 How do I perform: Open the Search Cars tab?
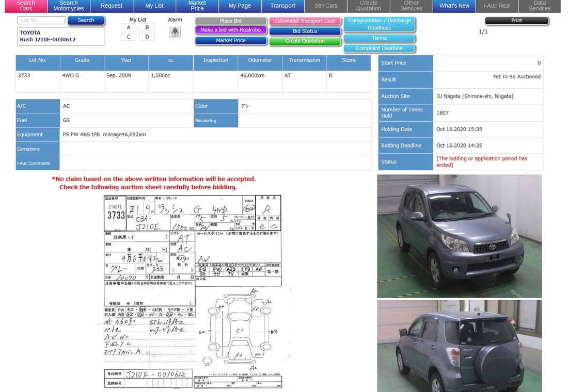coord(26,6)
